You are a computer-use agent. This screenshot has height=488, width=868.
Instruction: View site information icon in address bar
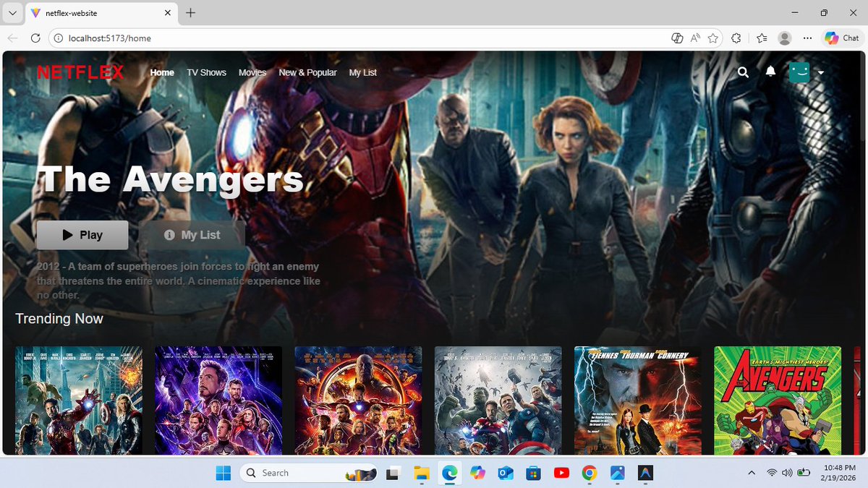(x=58, y=38)
